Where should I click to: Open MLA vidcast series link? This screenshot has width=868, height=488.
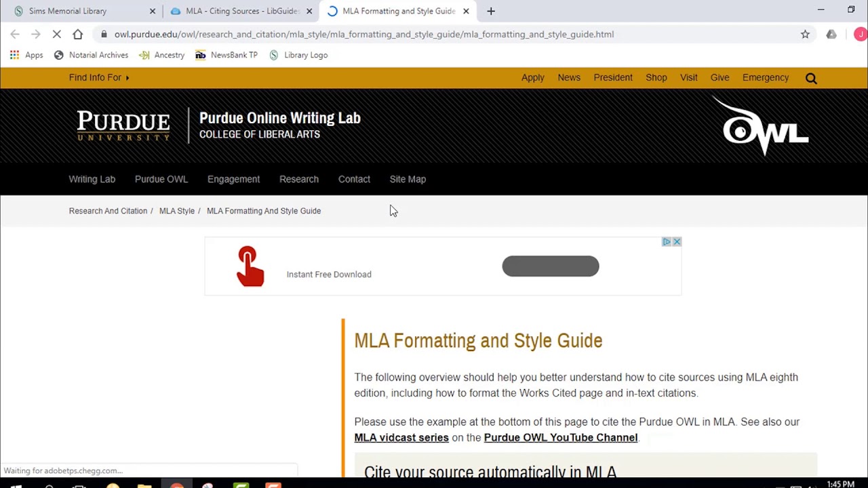pyautogui.click(x=401, y=438)
